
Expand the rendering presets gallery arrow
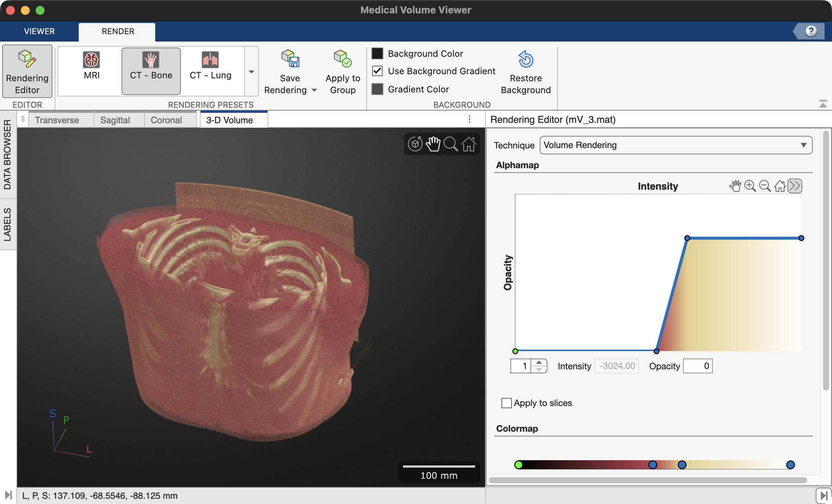252,71
